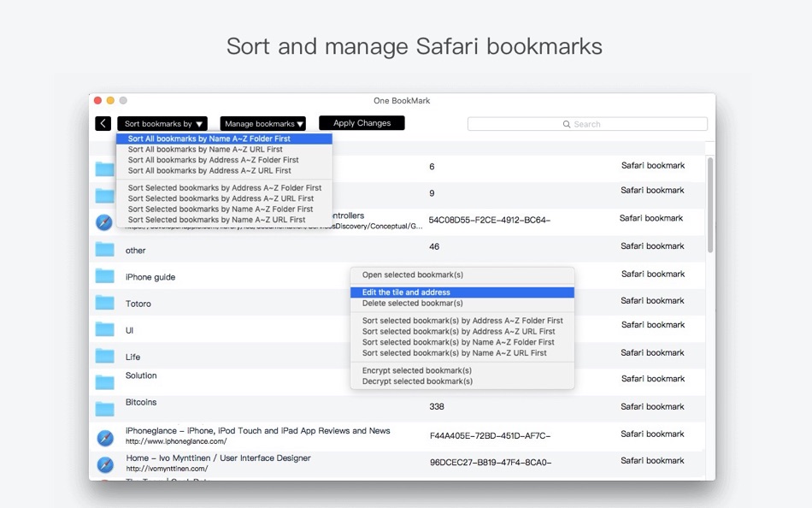Click the folder icon of 'iPhone guide'
The image size is (812, 508).
(104, 275)
